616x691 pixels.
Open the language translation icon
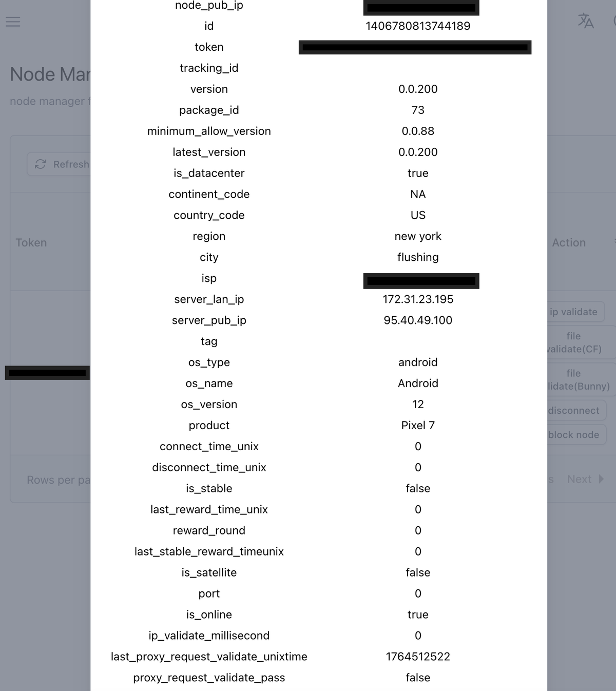click(586, 21)
